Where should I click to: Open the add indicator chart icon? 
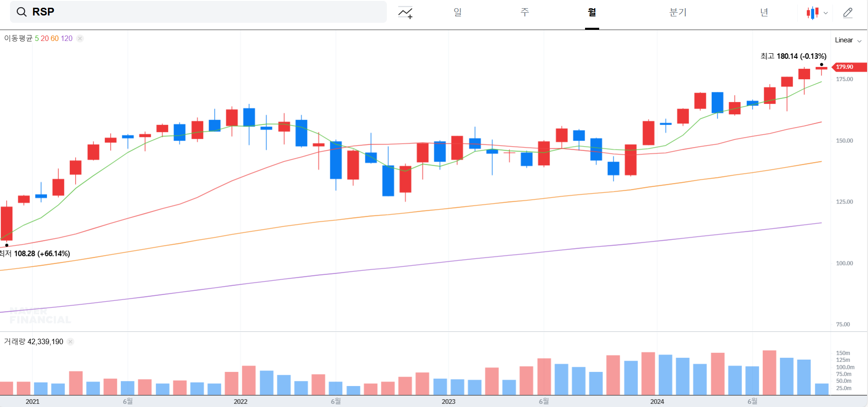tap(405, 13)
